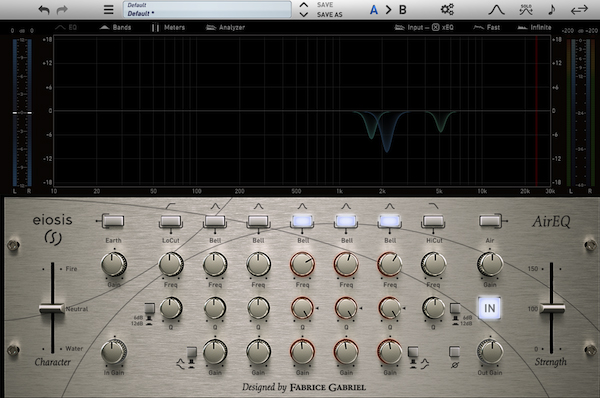This screenshot has width=600, height=398.
Task: Select the Analyzer display tab
Action: (x=225, y=28)
